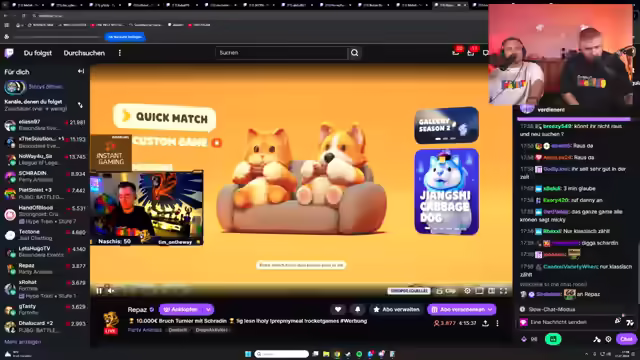Click the PietSmiet channel row in sidebar
The image size is (640, 360).
[45, 193]
